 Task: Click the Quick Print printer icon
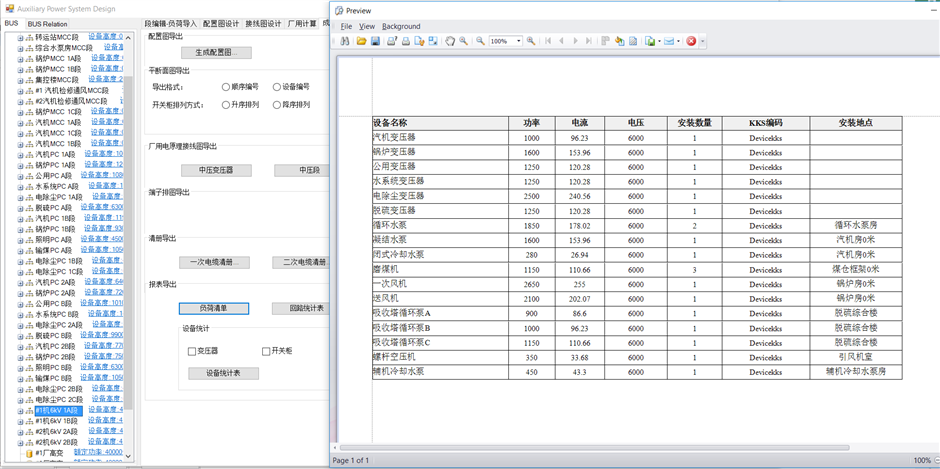pos(406,41)
